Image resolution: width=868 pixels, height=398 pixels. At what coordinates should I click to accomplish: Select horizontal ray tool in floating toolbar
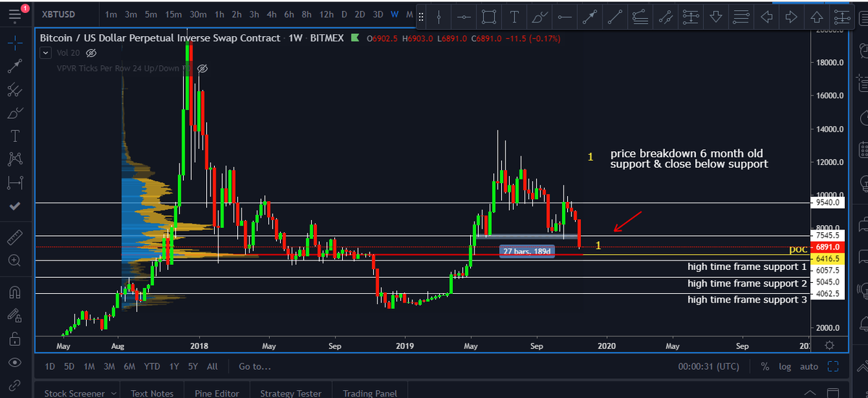pos(564,17)
